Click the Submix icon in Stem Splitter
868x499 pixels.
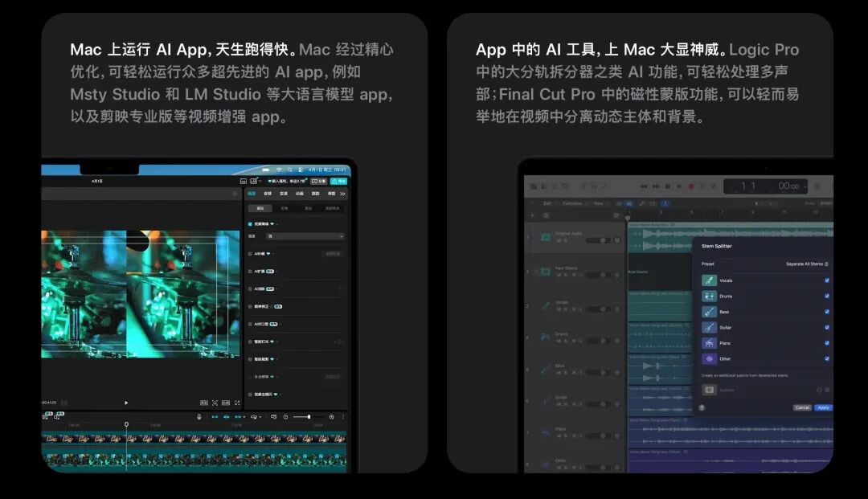pyautogui.click(x=710, y=390)
